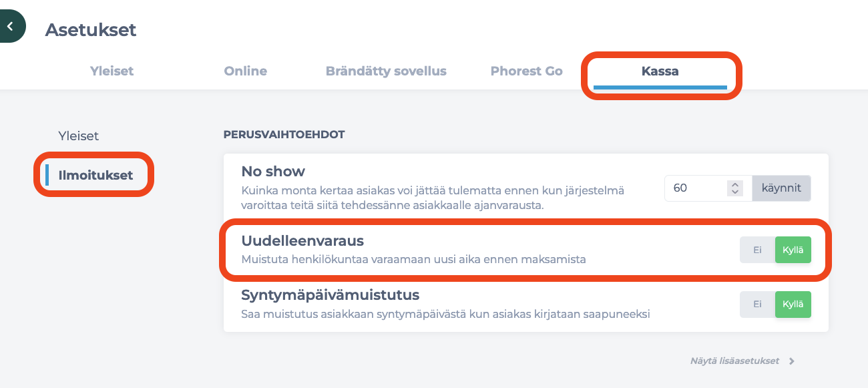Set Syntymäpäivämuistutus to Ei
The width and height of the screenshot is (868, 388).
tap(757, 304)
